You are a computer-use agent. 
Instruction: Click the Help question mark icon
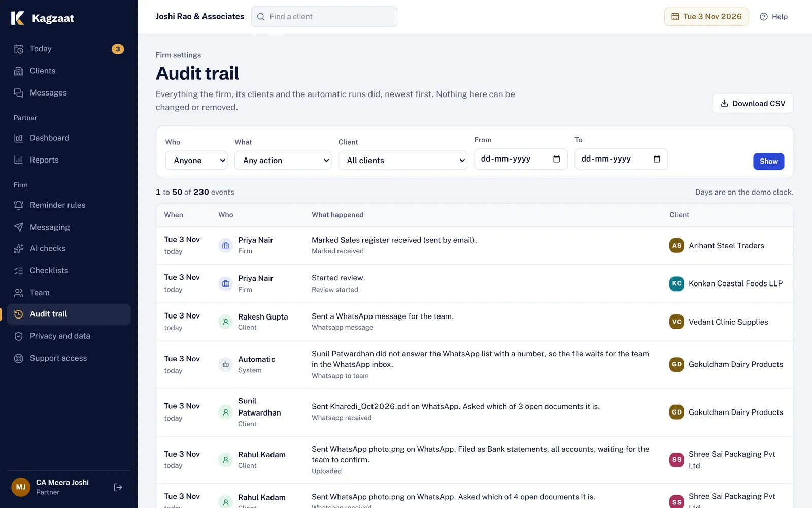tap(764, 17)
